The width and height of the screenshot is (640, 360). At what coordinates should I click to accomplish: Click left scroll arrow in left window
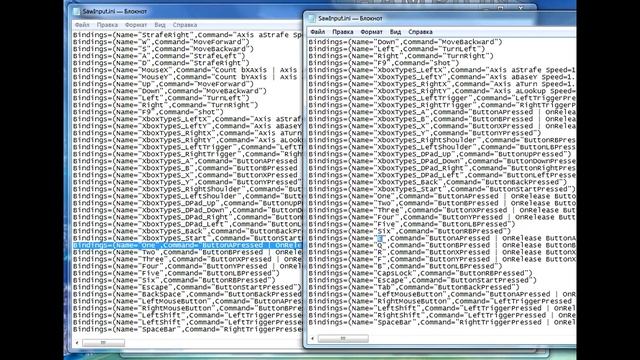[x=77, y=343]
